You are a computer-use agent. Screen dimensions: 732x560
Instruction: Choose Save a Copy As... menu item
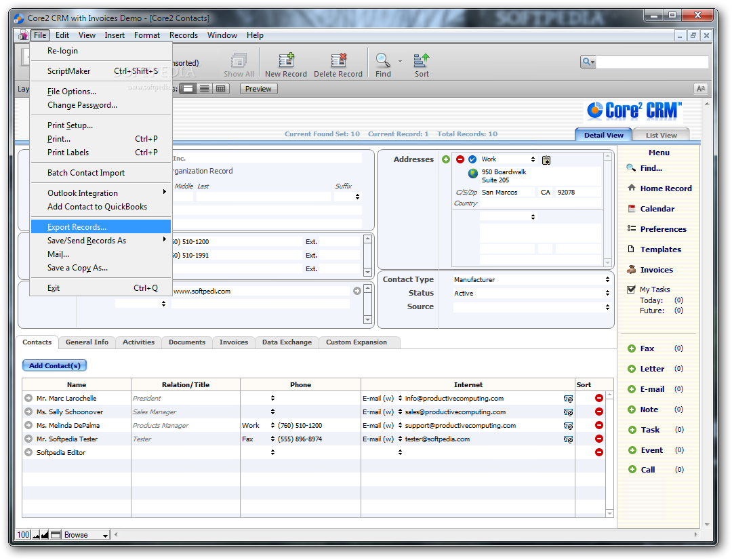point(101,268)
